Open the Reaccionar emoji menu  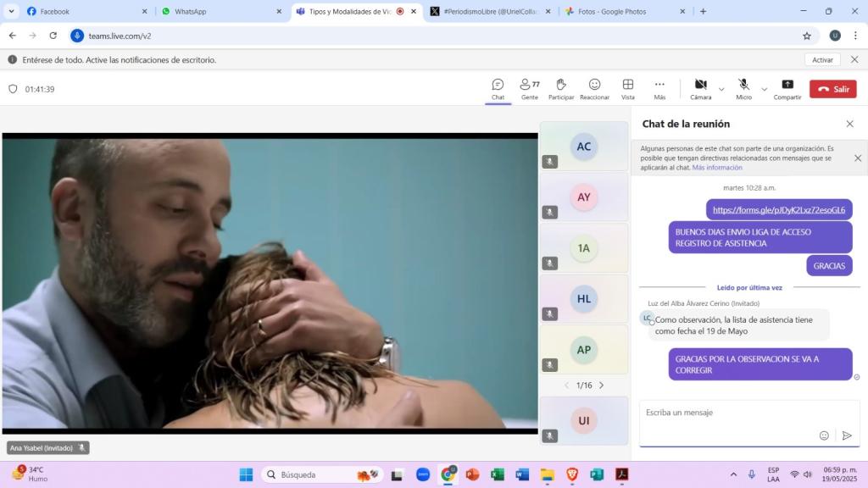point(594,88)
